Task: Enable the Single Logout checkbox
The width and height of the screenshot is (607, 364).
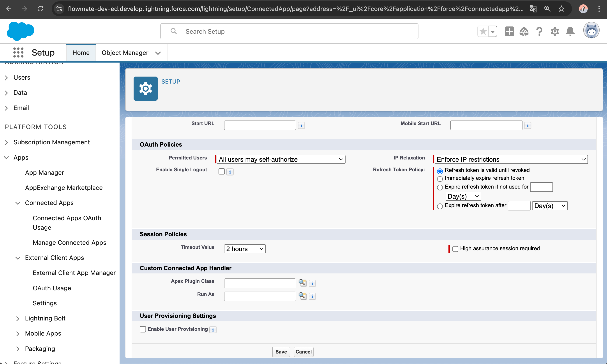Action: pyautogui.click(x=221, y=171)
